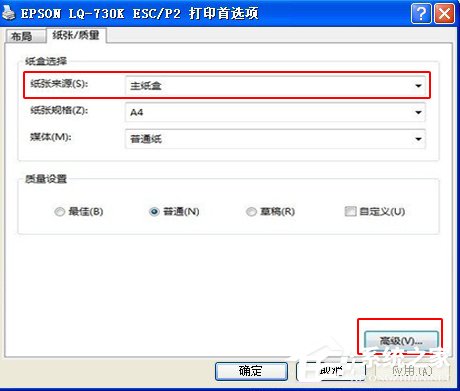Select the 纸张/质量 tab
Screen dimensions: 460x391
(x=76, y=35)
